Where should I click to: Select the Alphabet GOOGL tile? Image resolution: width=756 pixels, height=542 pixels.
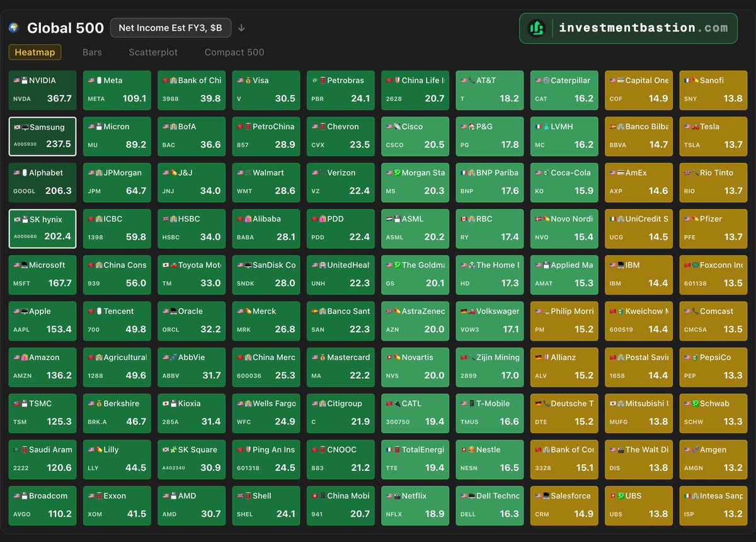click(x=42, y=183)
